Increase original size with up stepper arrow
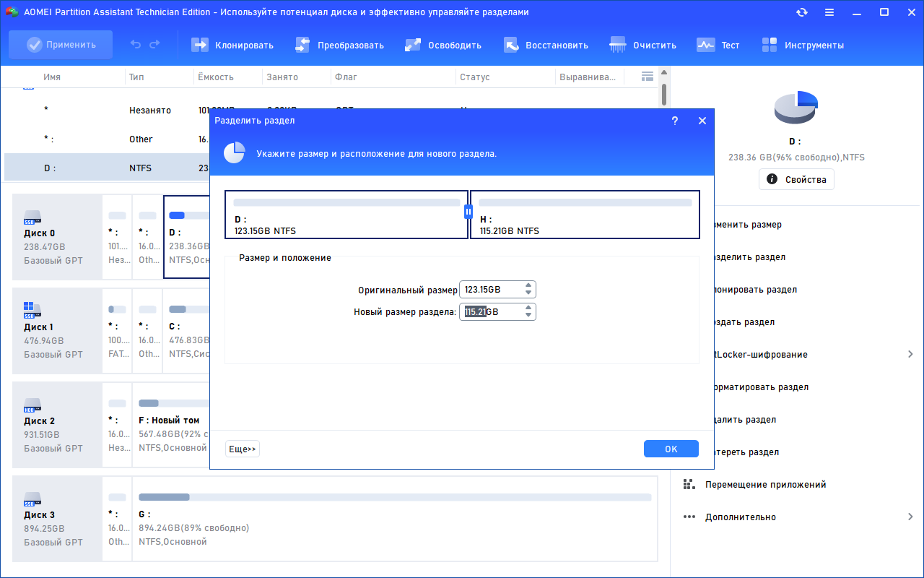This screenshot has height=578, width=924. pyautogui.click(x=529, y=285)
